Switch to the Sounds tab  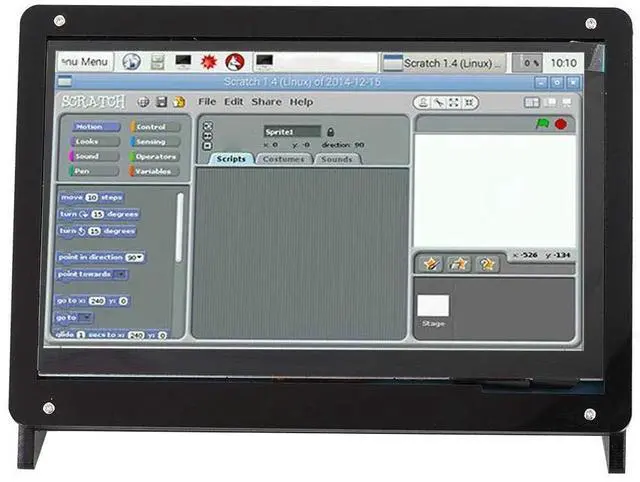tap(337, 159)
